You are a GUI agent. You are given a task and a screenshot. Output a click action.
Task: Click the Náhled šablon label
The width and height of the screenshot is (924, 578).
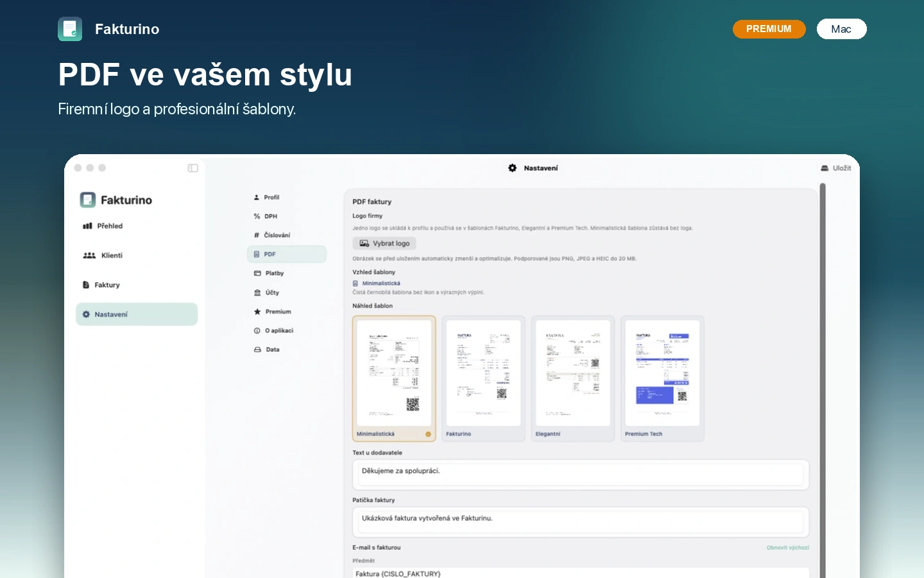[373, 306]
